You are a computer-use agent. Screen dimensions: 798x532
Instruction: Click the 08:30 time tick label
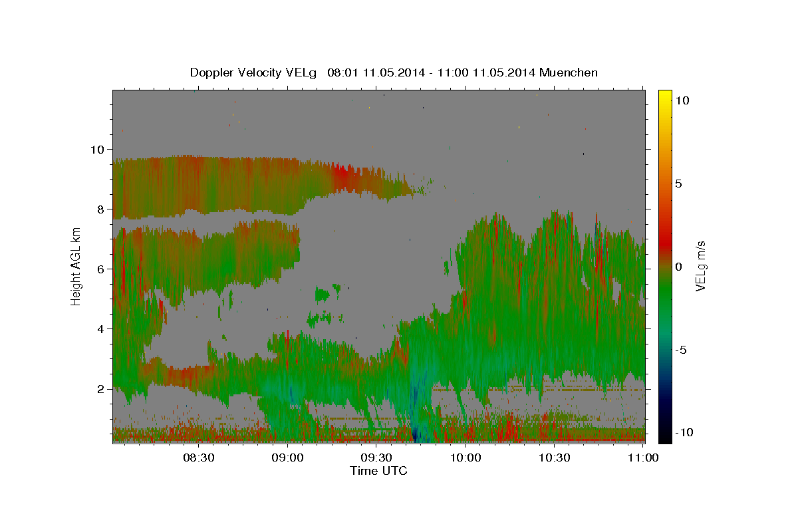199,458
